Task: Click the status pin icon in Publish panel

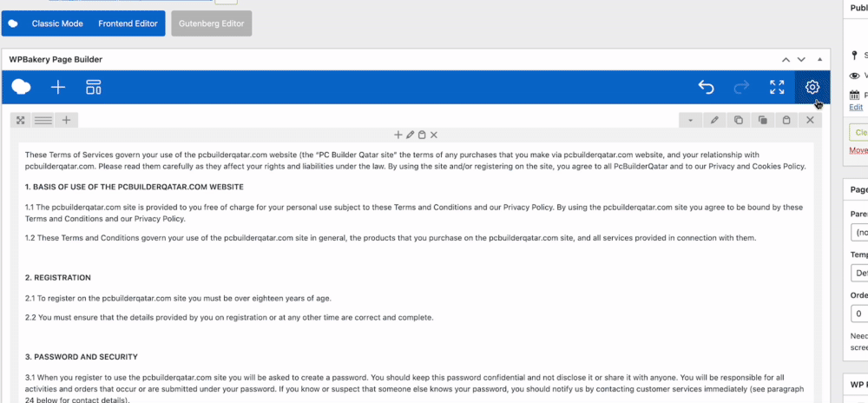Action: click(x=854, y=56)
